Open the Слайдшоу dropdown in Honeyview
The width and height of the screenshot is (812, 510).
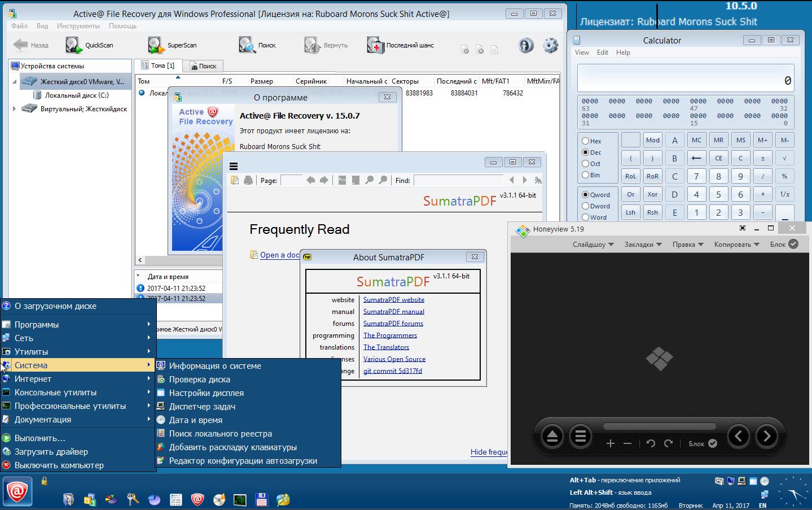593,245
